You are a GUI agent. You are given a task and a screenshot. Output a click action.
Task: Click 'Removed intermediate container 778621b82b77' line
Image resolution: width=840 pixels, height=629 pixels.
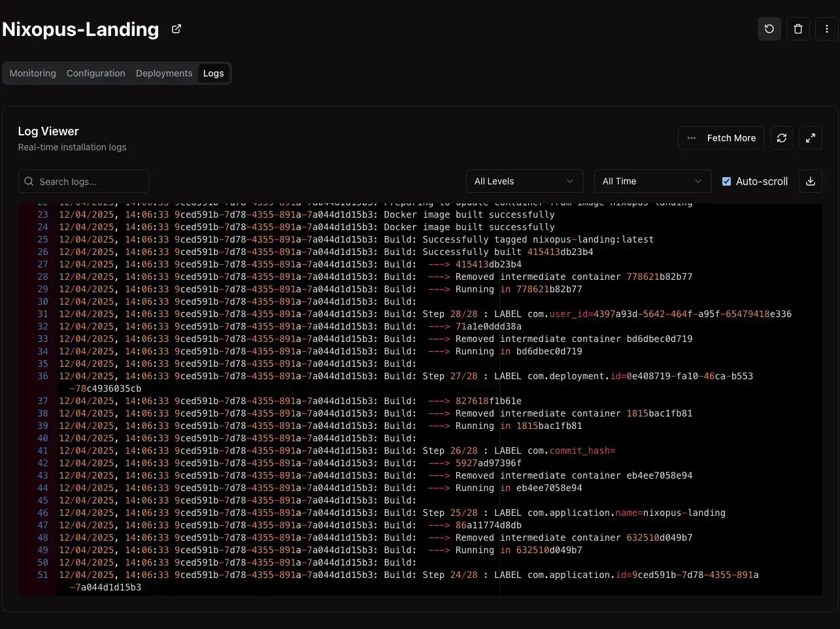coord(376,277)
